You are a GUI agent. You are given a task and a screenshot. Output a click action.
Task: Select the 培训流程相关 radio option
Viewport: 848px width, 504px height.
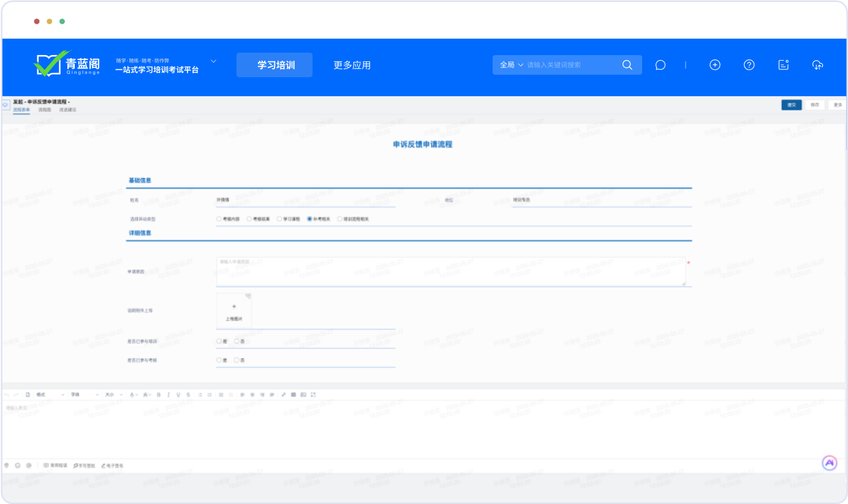click(x=339, y=219)
